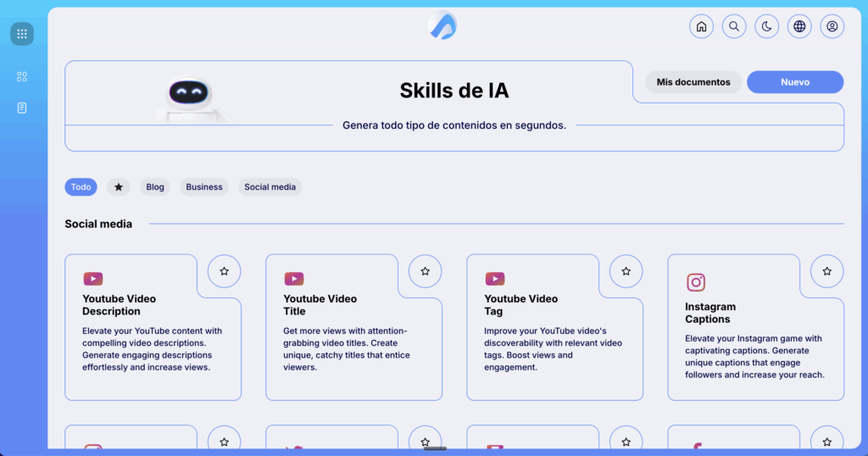Show favorites using star filter chip
The image size is (868, 456).
coord(119,187)
